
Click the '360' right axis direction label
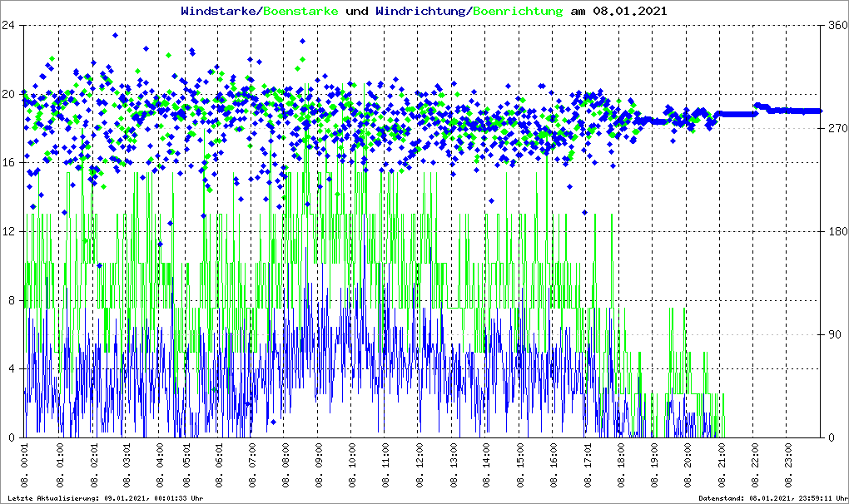[x=836, y=25]
